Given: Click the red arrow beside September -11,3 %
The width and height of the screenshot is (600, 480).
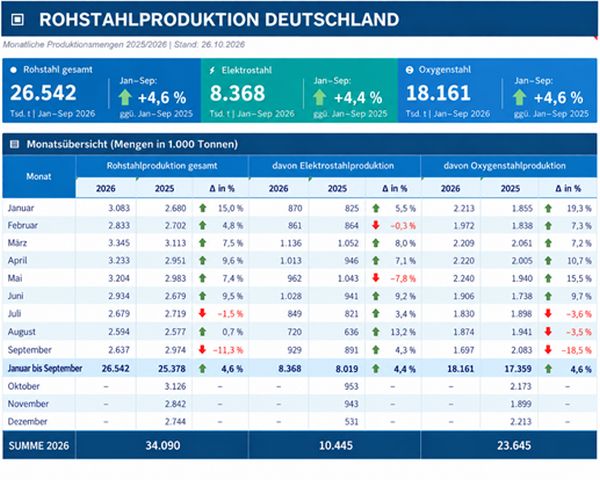Looking at the screenshot, I should click(x=202, y=349).
